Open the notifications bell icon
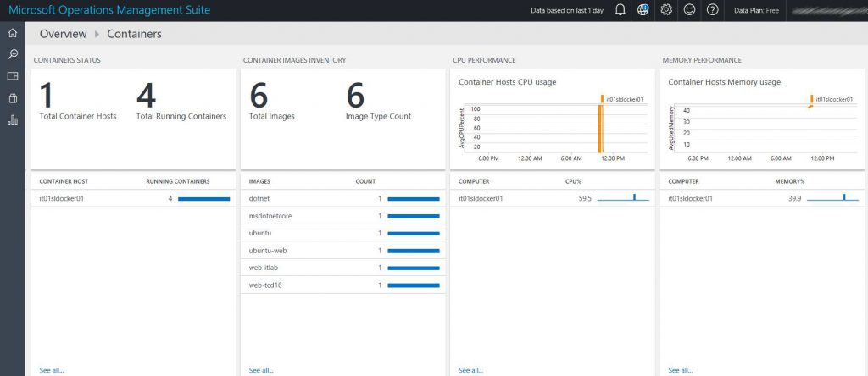 coord(620,10)
